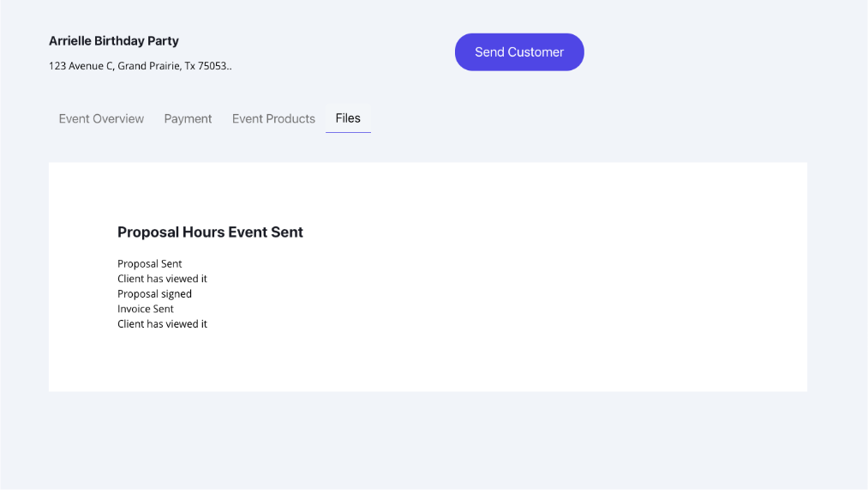Open the Payment tab
868x494 pixels.
click(188, 119)
